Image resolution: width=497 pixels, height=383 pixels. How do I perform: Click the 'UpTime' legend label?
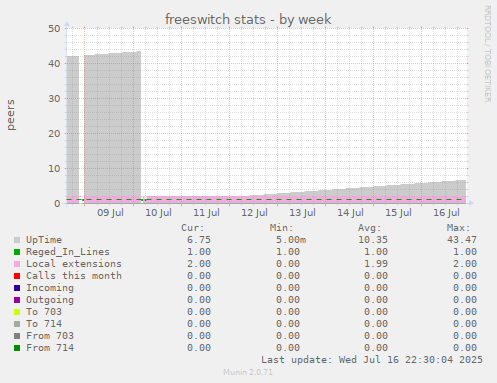(x=44, y=240)
